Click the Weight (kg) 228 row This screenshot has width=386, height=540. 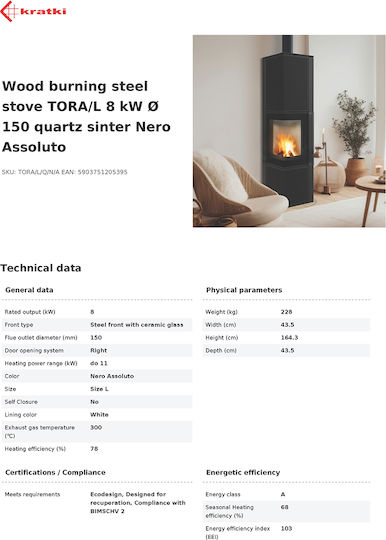tap(286, 312)
